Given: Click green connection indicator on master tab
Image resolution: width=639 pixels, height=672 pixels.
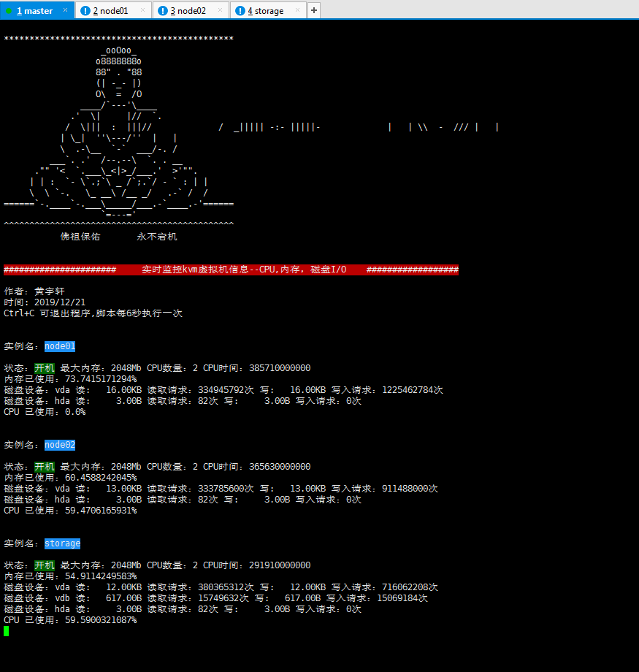Looking at the screenshot, I should (10, 10).
